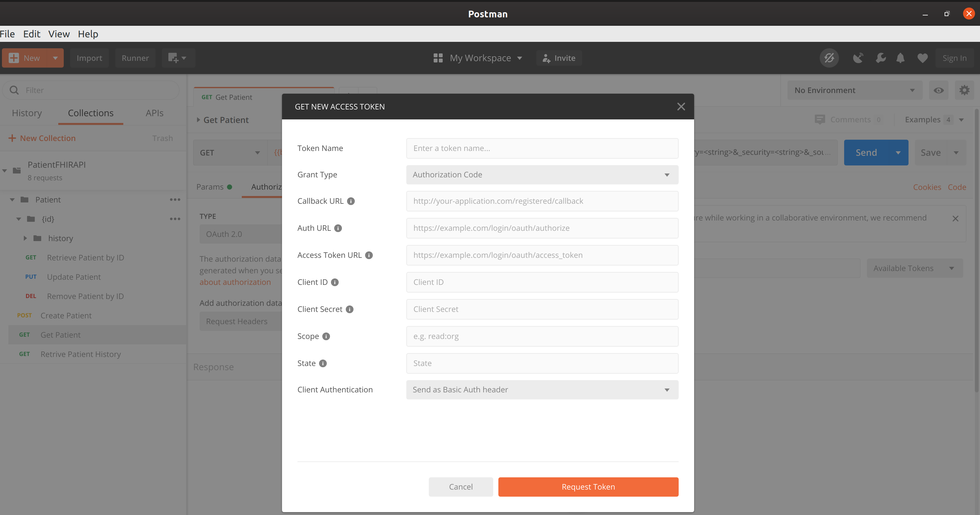Open {id} folder more options ellipsis
This screenshot has width=980, height=515.
(175, 219)
